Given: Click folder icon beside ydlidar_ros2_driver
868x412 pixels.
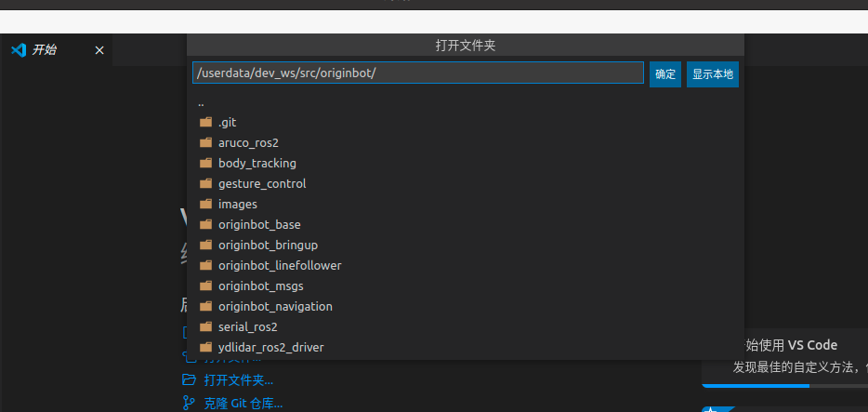Looking at the screenshot, I should coord(205,347).
